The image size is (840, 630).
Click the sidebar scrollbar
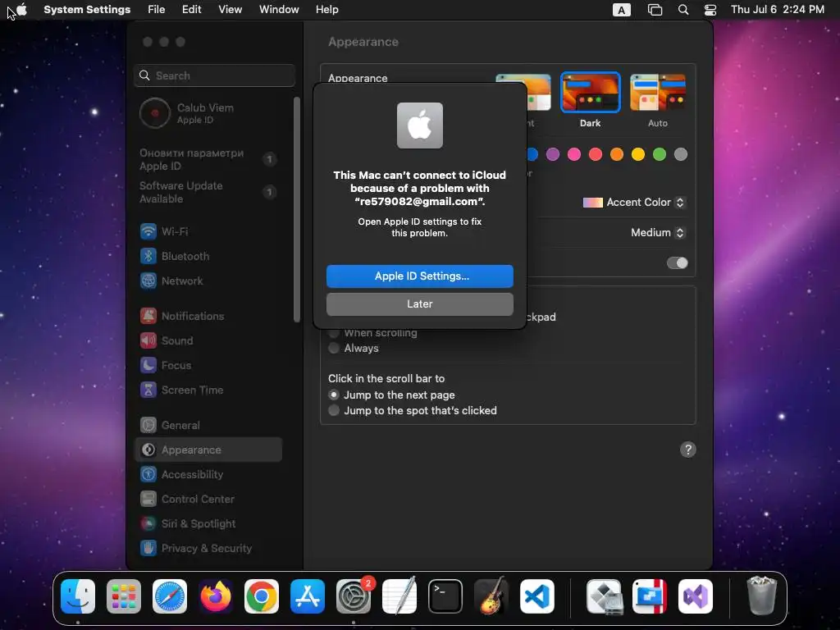[x=297, y=210]
